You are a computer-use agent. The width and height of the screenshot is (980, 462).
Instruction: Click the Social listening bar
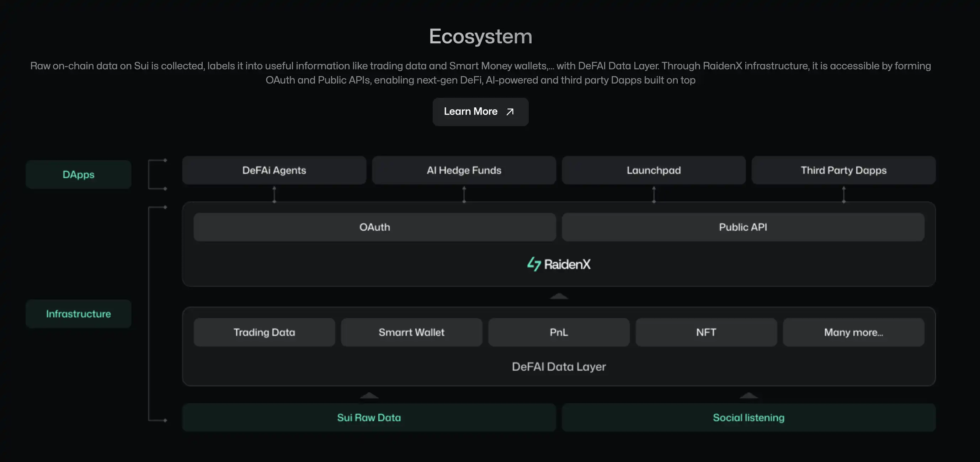[748, 418]
